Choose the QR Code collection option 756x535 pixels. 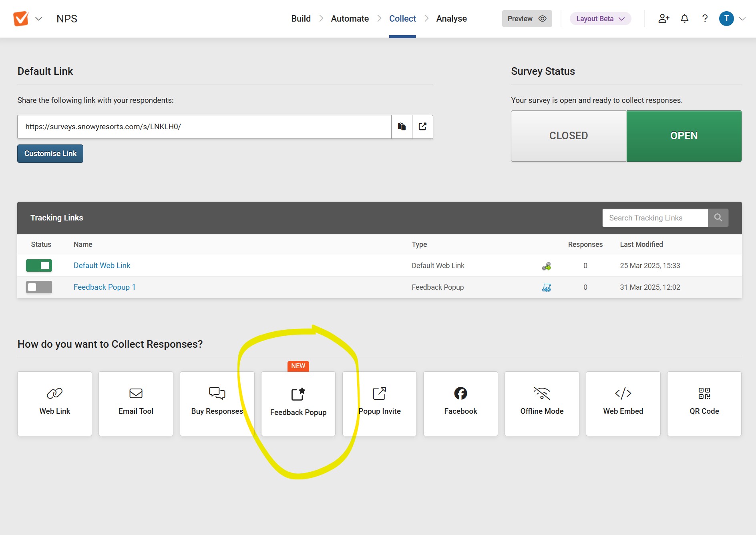coord(704,403)
